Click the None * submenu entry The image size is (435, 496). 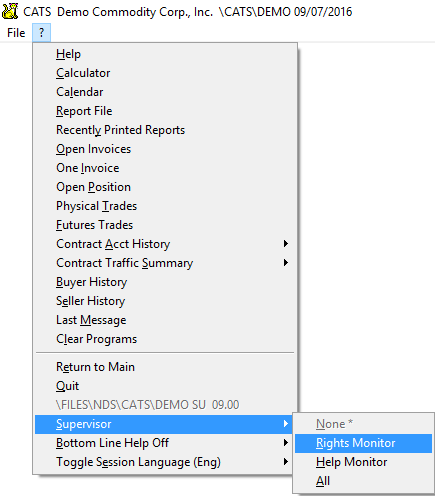coord(363,424)
